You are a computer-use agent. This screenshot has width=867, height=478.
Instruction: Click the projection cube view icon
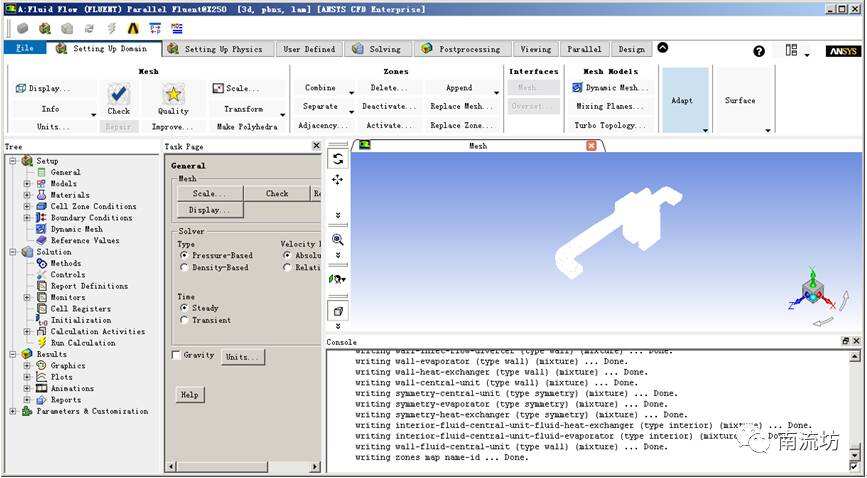(338, 311)
